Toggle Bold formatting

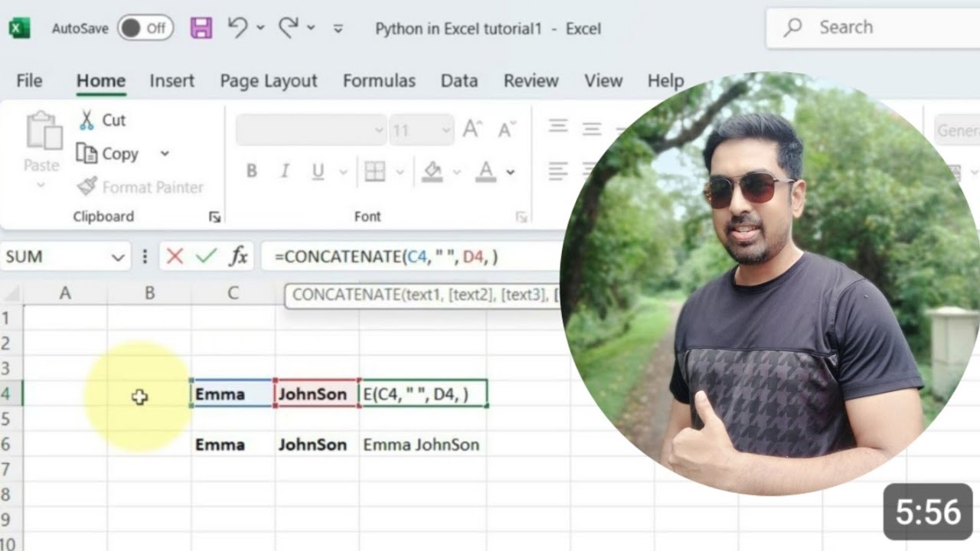pyautogui.click(x=251, y=171)
